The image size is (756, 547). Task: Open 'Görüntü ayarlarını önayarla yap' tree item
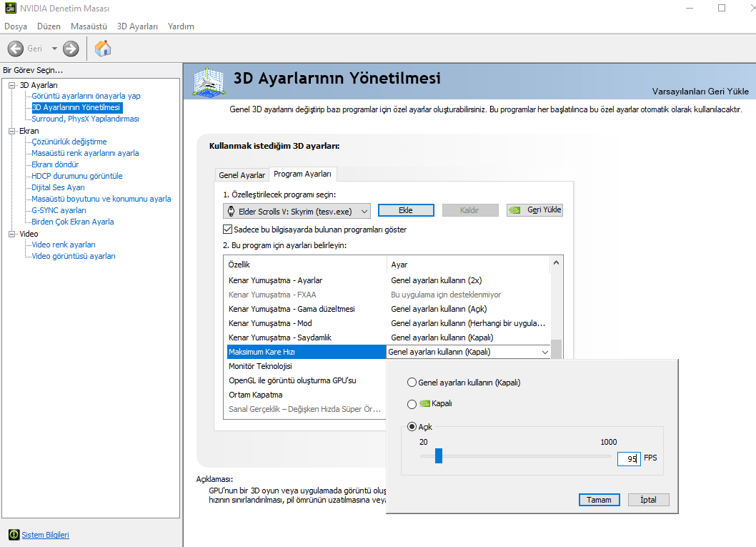coord(86,96)
